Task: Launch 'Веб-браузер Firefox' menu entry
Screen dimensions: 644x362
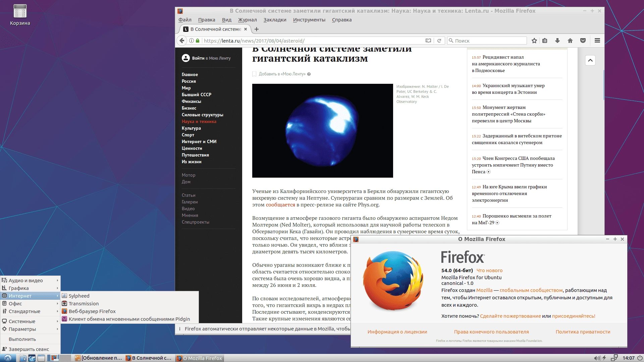Action: coord(130,311)
